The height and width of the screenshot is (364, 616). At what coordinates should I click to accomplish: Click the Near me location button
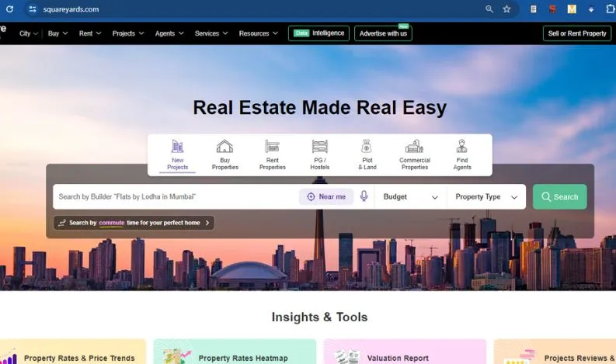pyautogui.click(x=326, y=196)
